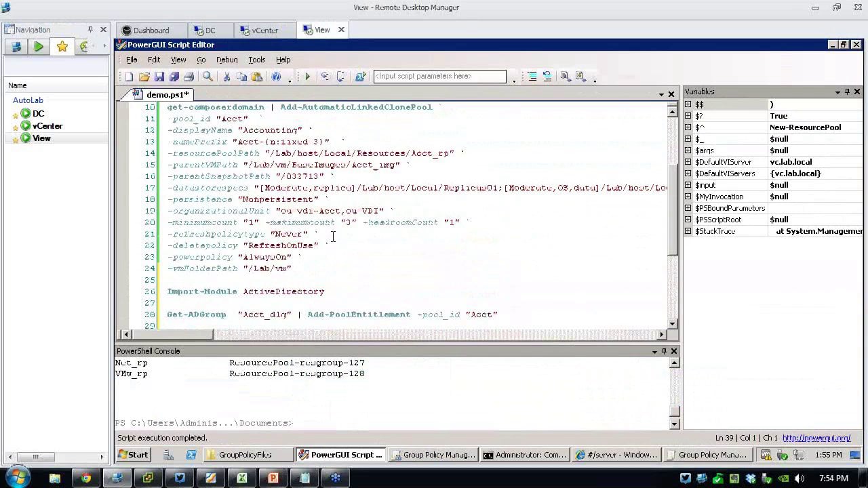Expand the $DefaultVIServers variable
This screenshot has height=488, width=868.
[688, 174]
